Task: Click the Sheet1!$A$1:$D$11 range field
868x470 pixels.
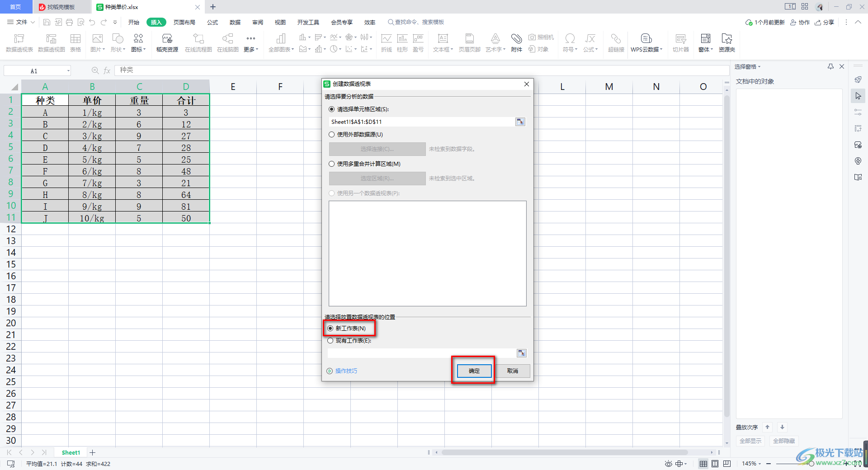Action: pyautogui.click(x=422, y=122)
